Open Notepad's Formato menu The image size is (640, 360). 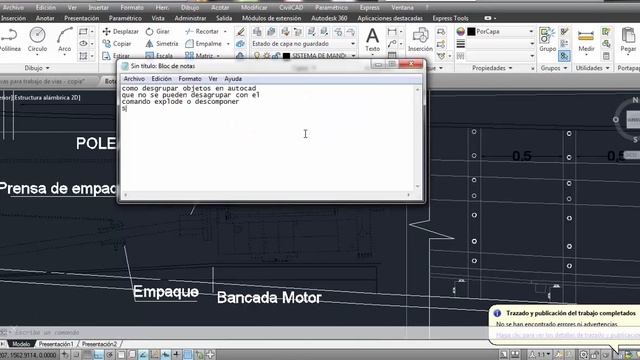click(x=190, y=79)
